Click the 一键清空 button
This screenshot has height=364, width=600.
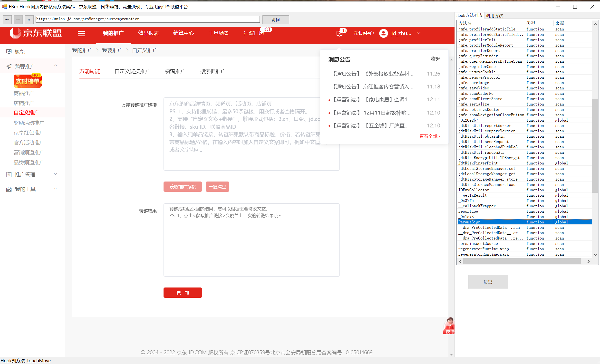[217, 187]
